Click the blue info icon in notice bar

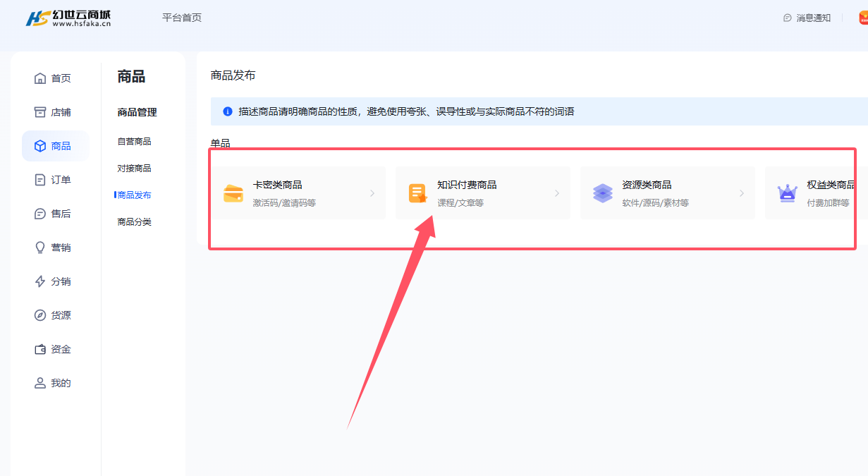228,111
